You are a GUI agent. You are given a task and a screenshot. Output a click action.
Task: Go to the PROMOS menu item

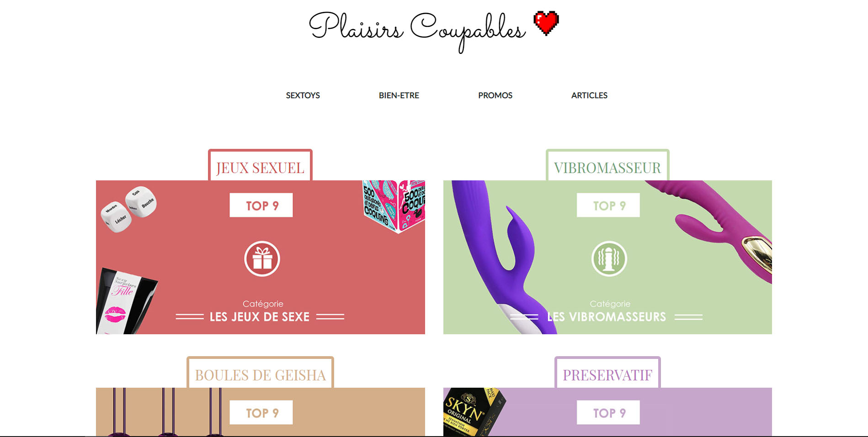pyautogui.click(x=495, y=95)
